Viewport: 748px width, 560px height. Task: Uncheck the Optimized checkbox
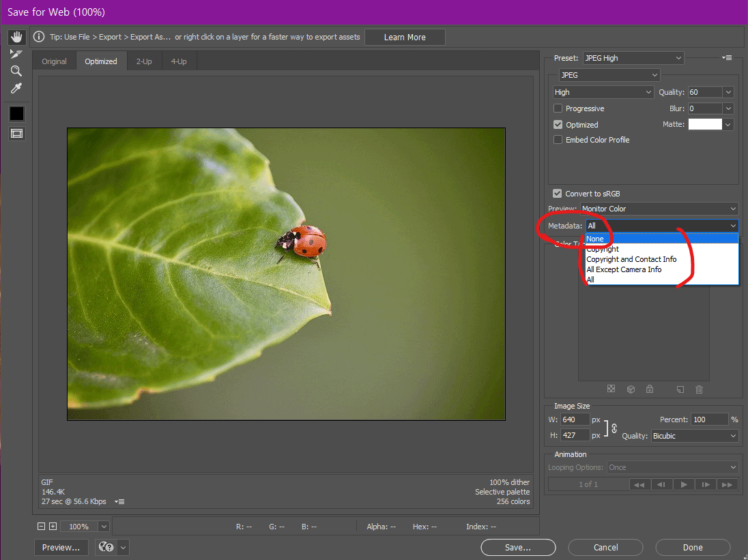coord(558,124)
